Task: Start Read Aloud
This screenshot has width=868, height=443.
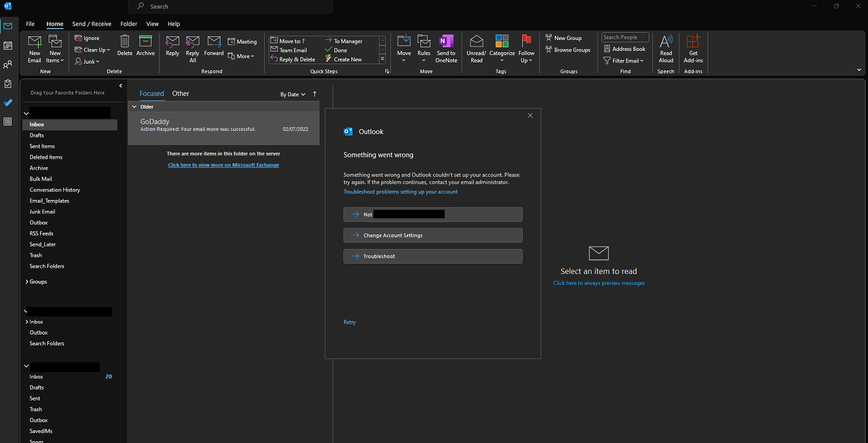Action: coord(666,48)
